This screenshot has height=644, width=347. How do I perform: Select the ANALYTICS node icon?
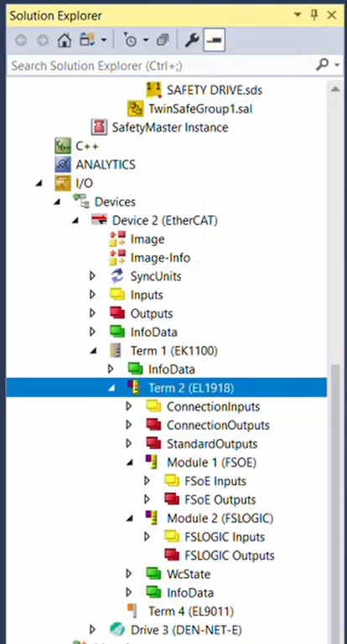click(x=63, y=164)
